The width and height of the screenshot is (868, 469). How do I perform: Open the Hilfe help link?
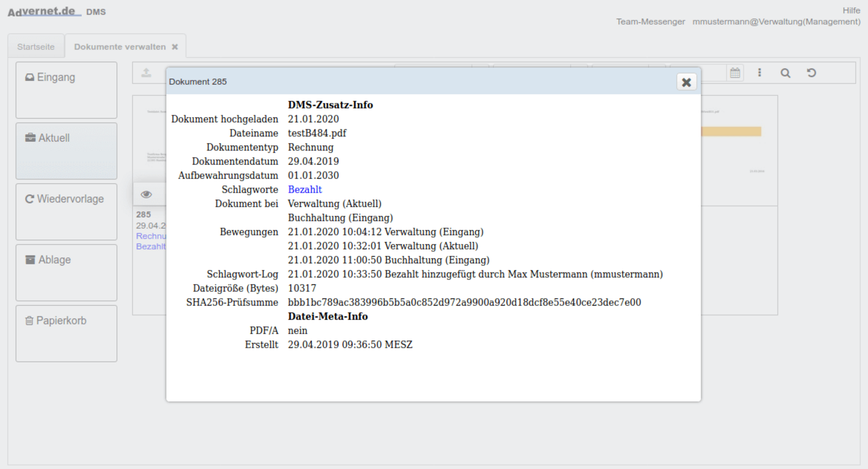[851, 11]
